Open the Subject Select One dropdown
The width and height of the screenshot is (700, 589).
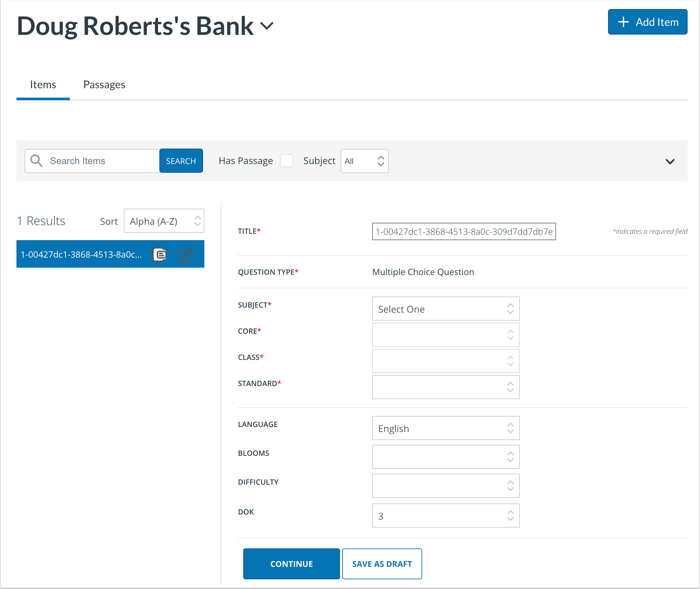pos(445,309)
